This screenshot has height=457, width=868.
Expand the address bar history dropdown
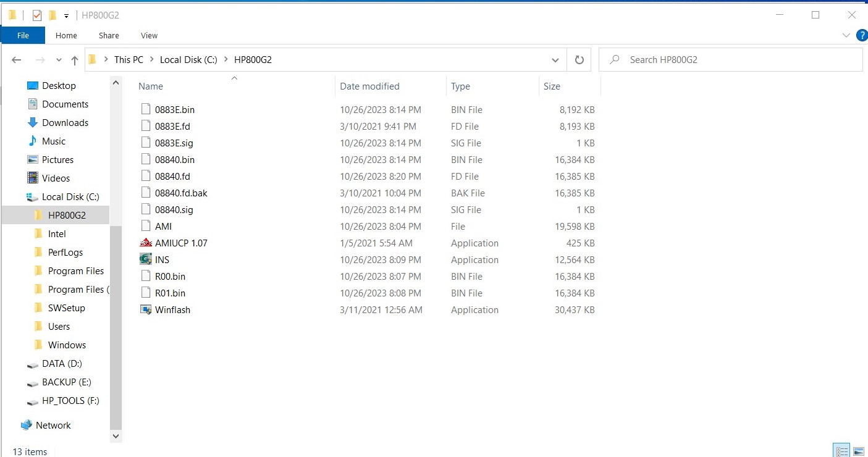pos(555,60)
